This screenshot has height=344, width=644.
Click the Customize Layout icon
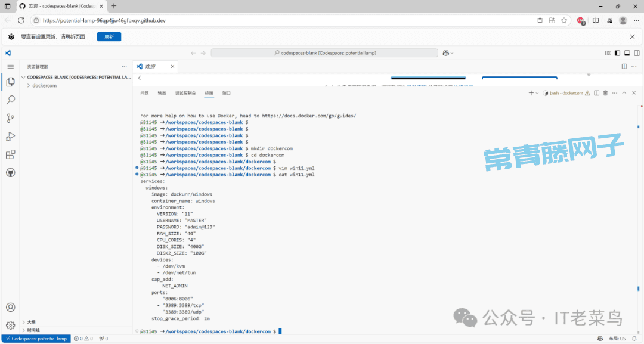[x=608, y=53]
